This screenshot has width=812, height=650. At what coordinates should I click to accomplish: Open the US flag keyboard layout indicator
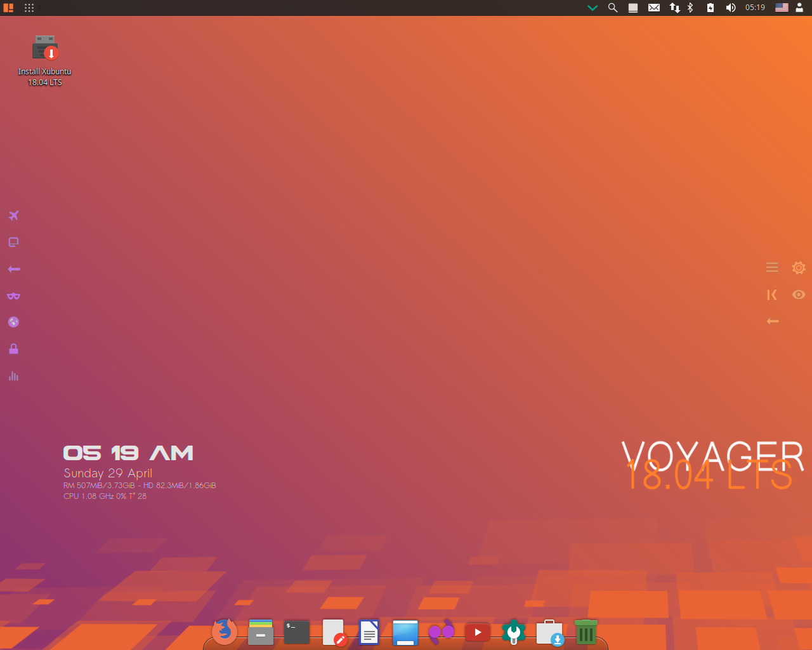pyautogui.click(x=782, y=8)
